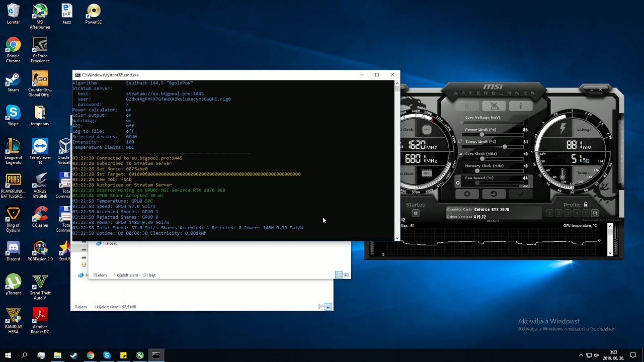Image resolution: width=644 pixels, height=362 pixels.
Task: Save profile with the floppy disk icon
Action: click(595, 214)
